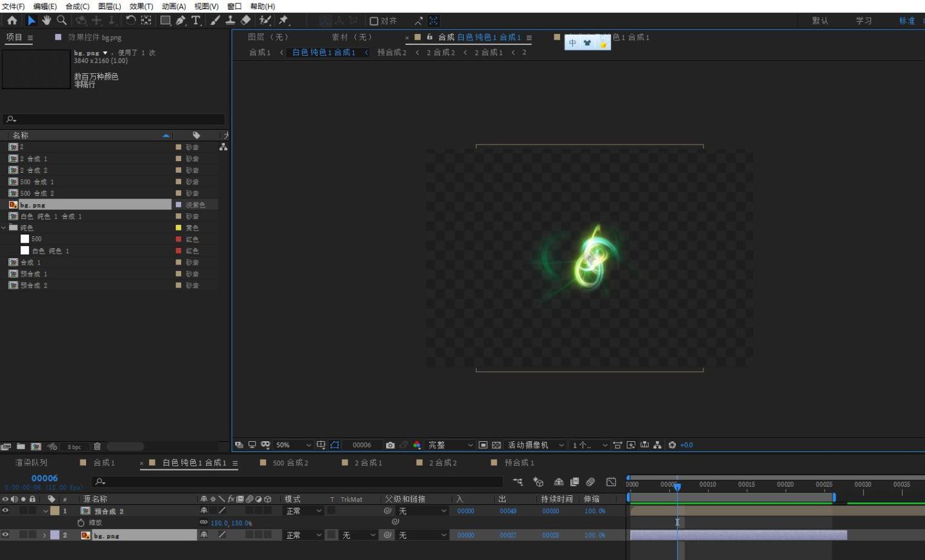The height and width of the screenshot is (560, 925).
Task: Open the 50% magnification dropdown
Action: tap(294, 445)
